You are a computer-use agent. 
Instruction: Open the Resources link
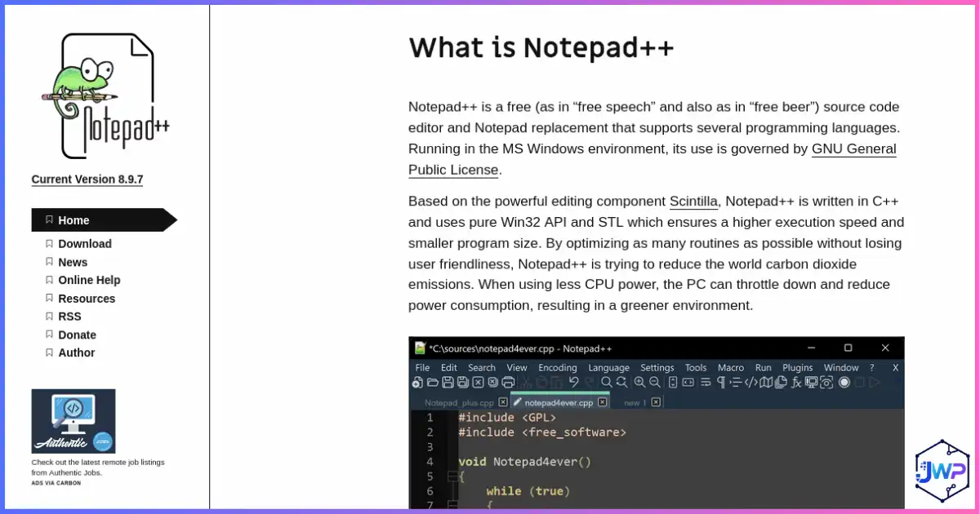click(87, 299)
